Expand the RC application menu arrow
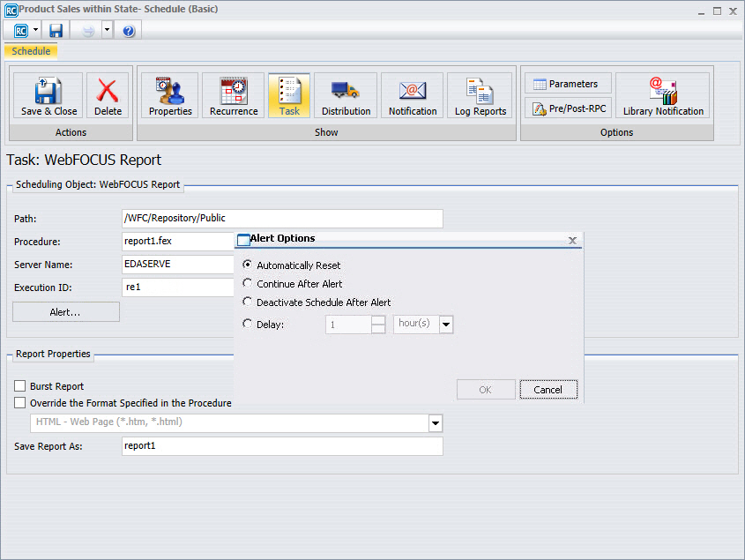 pyautogui.click(x=35, y=30)
